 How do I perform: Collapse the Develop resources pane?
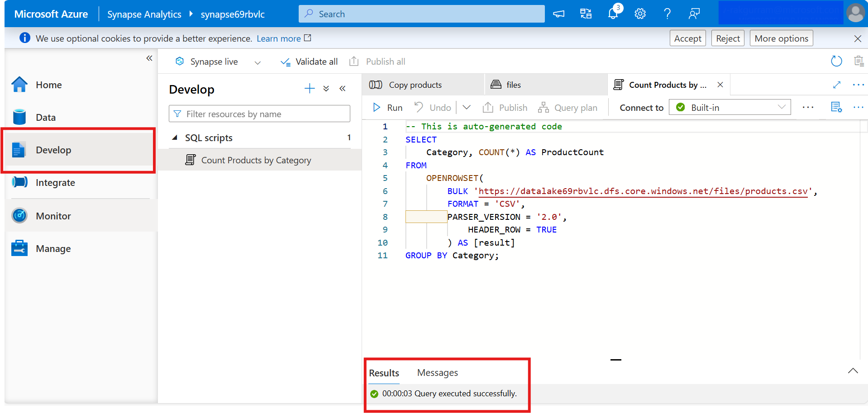click(343, 89)
